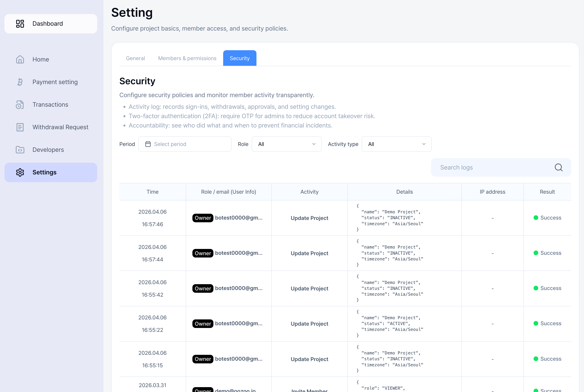Go to Home in sidebar
Image resolution: width=584 pixels, height=392 pixels.
(x=51, y=59)
